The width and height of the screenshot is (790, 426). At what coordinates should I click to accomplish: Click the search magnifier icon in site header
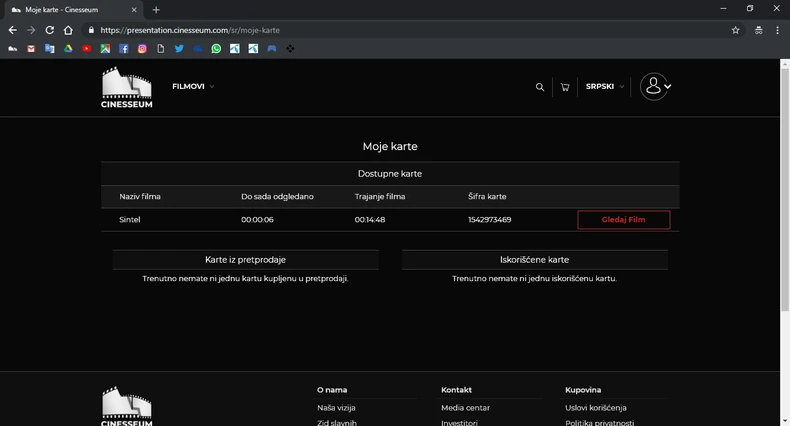(x=540, y=87)
